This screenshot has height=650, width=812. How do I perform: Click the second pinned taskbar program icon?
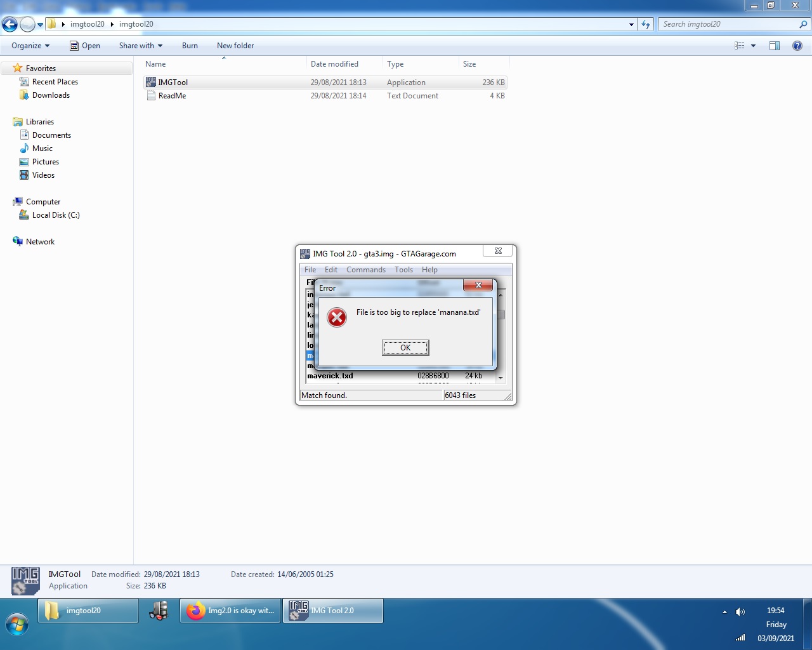[159, 611]
